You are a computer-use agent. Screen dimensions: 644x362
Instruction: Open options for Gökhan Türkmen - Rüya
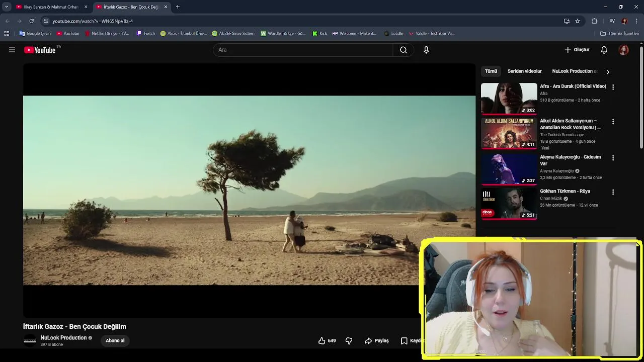[613, 192]
